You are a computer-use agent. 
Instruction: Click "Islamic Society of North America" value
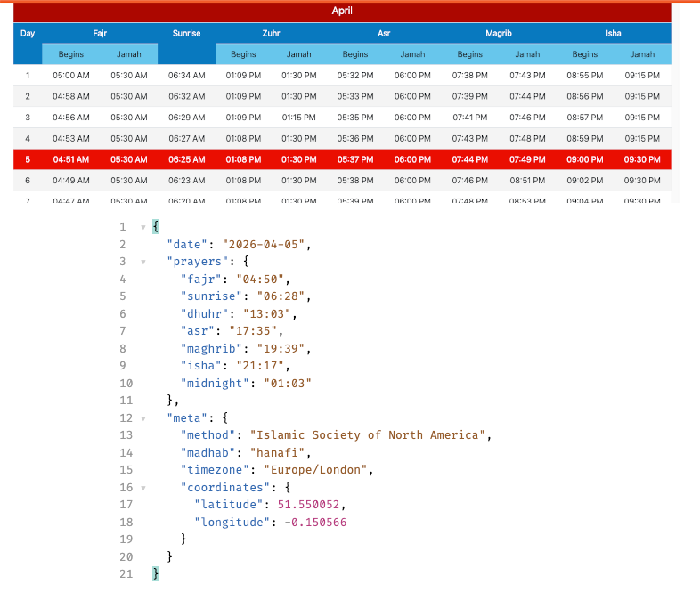click(368, 435)
